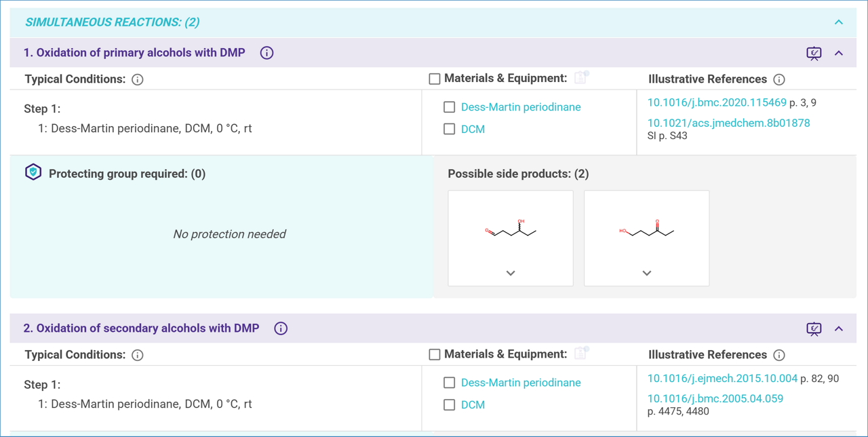Tick Dess-Martin periodinane checkbox in reaction 1
This screenshot has height=437, width=868.
coord(449,107)
